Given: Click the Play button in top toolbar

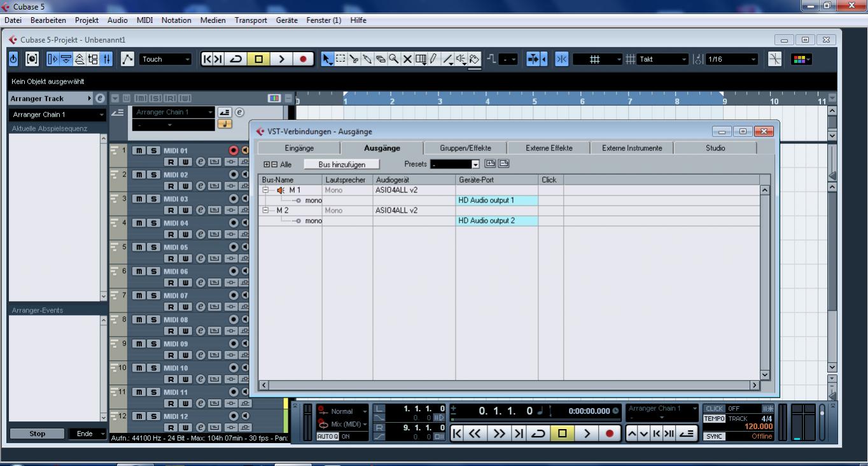Looking at the screenshot, I should [281, 59].
